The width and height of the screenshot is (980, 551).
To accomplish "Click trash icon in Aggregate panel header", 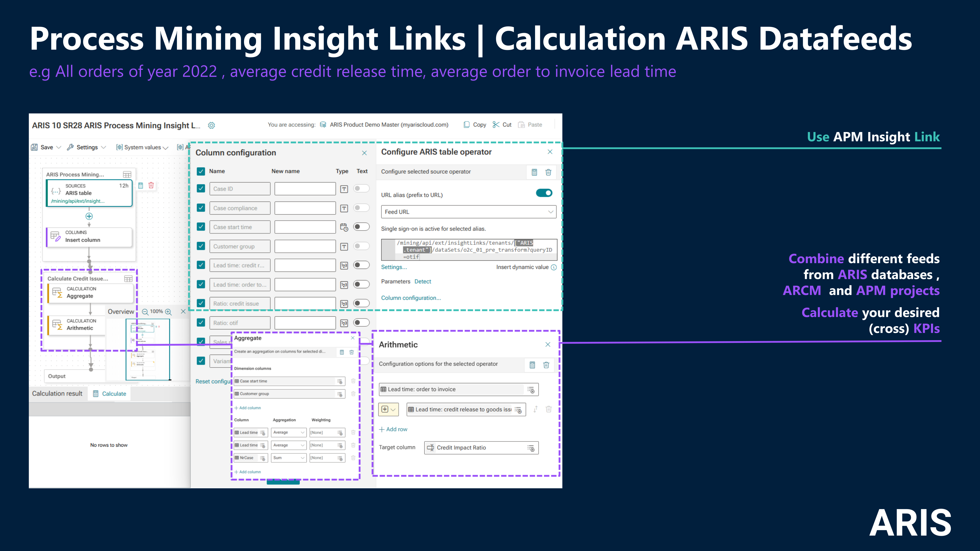I will [x=352, y=352].
